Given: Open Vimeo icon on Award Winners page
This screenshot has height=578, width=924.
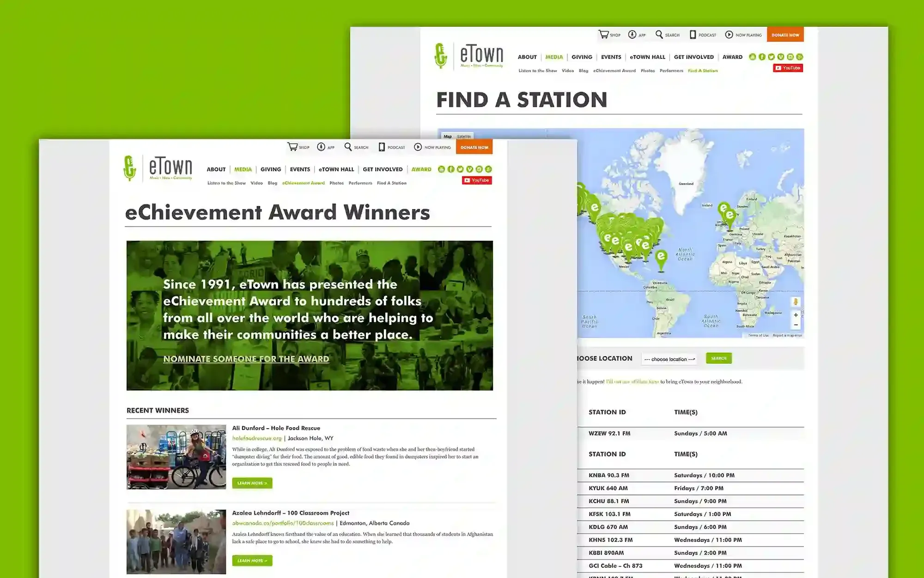Looking at the screenshot, I should (x=470, y=169).
